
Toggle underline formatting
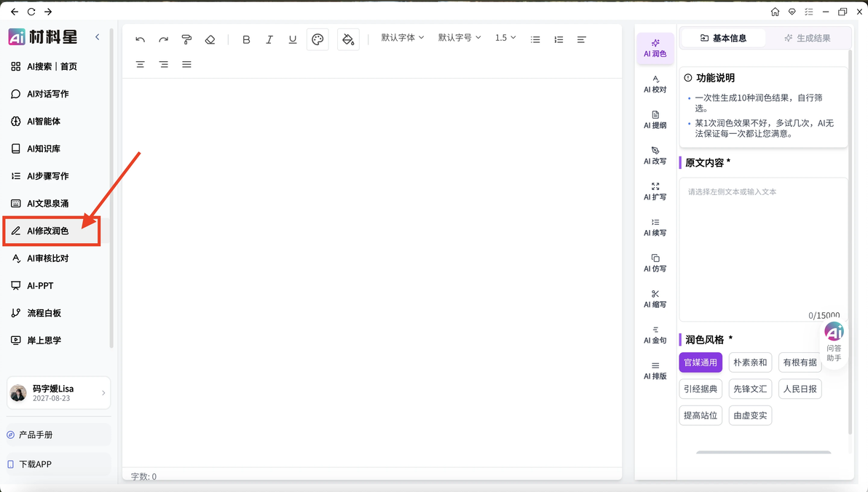coord(292,39)
